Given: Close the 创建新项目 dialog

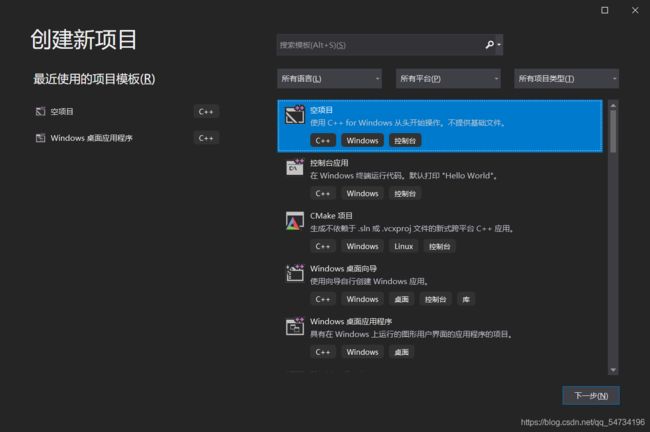Looking at the screenshot, I should 635,10.
